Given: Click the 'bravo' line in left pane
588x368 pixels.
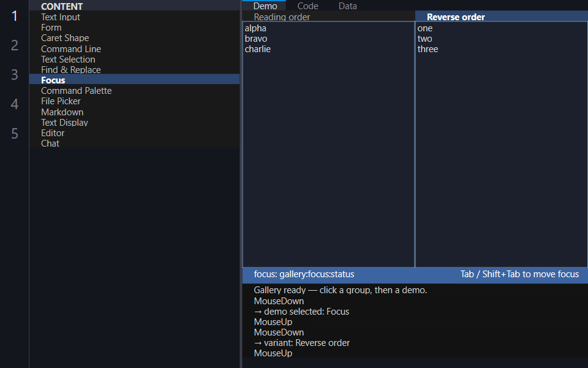Looking at the screenshot, I should [x=256, y=39].
